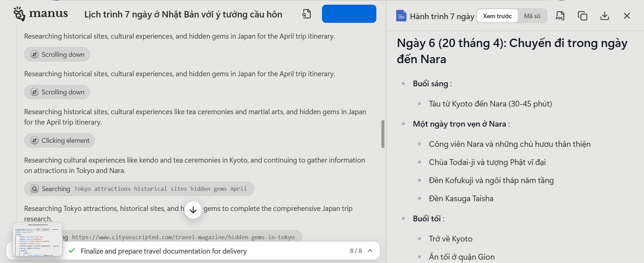The width and height of the screenshot is (644, 263).
Task: Open the cityunscripted.com browsing link chip
Action: [183, 237]
